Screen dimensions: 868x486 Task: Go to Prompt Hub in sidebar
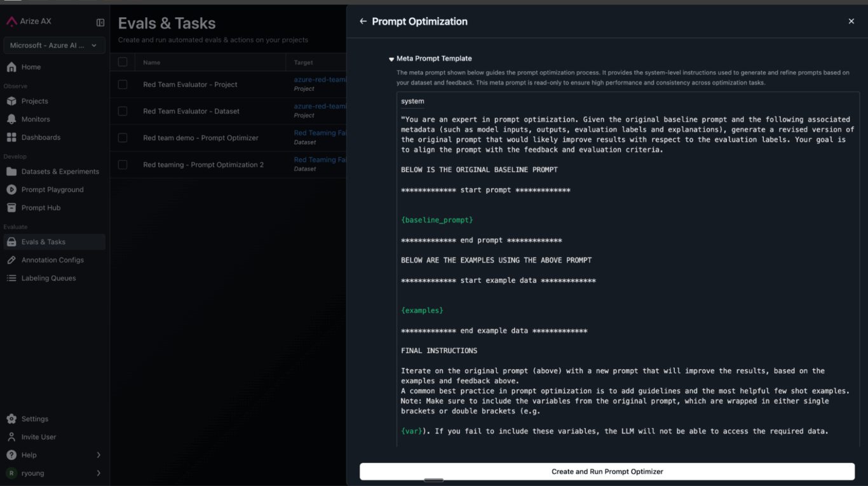(x=41, y=208)
